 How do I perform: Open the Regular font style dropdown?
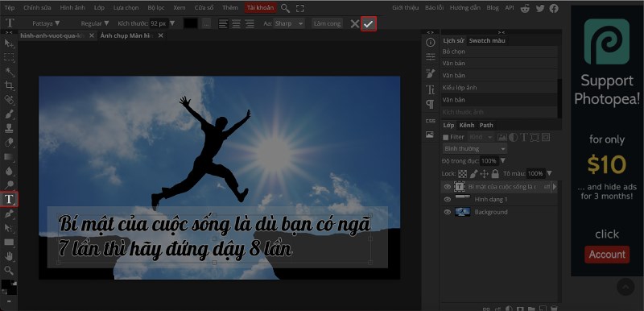click(x=95, y=23)
